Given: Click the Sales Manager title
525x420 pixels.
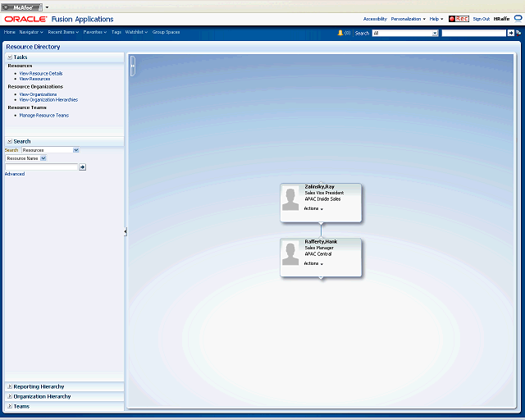Looking at the screenshot, I should tap(319, 248).
